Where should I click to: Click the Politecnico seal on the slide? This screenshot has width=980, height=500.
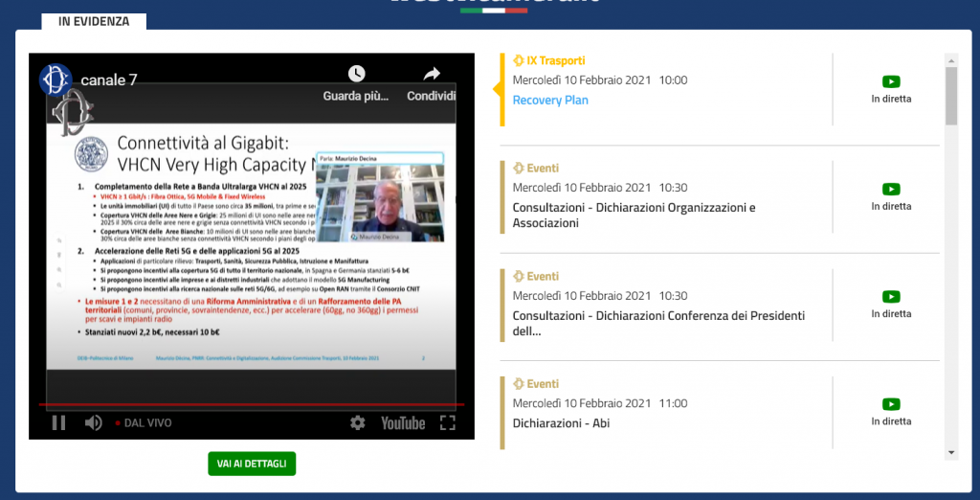point(91,154)
